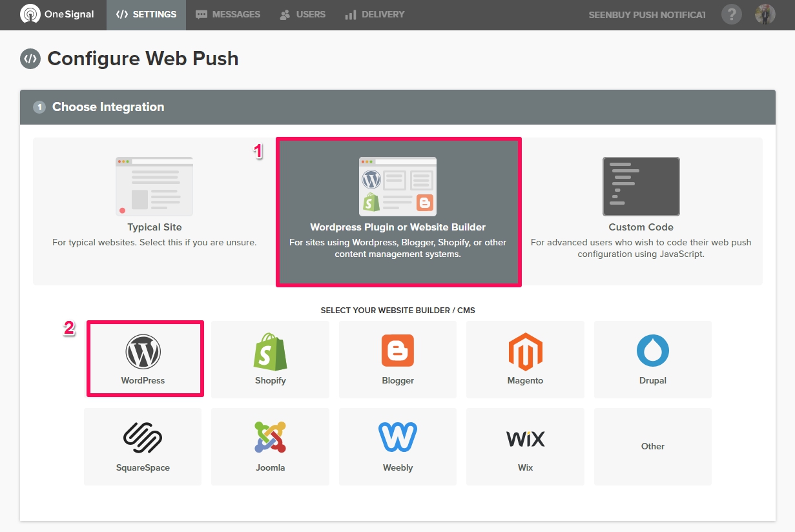The height and width of the screenshot is (532, 795).
Task: Open the Delivery tab
Action: pyautogui.click(x=375, y=14)
